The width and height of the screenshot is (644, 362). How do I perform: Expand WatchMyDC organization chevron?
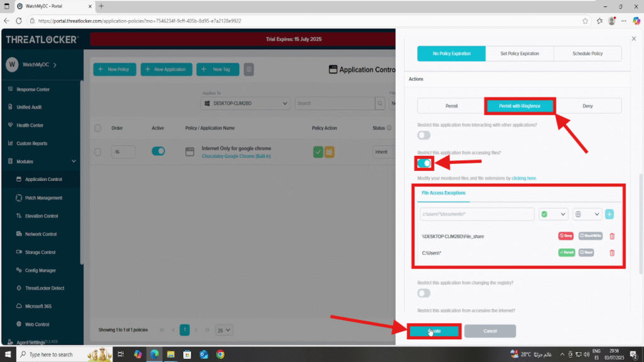point(55,65)
